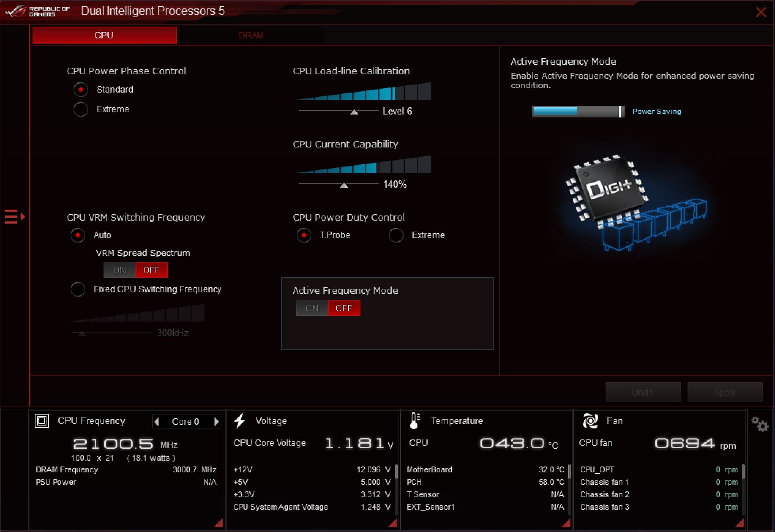775x532 pixels.
Task: Open monitor settings gear icon
Action: pos(760,424)
